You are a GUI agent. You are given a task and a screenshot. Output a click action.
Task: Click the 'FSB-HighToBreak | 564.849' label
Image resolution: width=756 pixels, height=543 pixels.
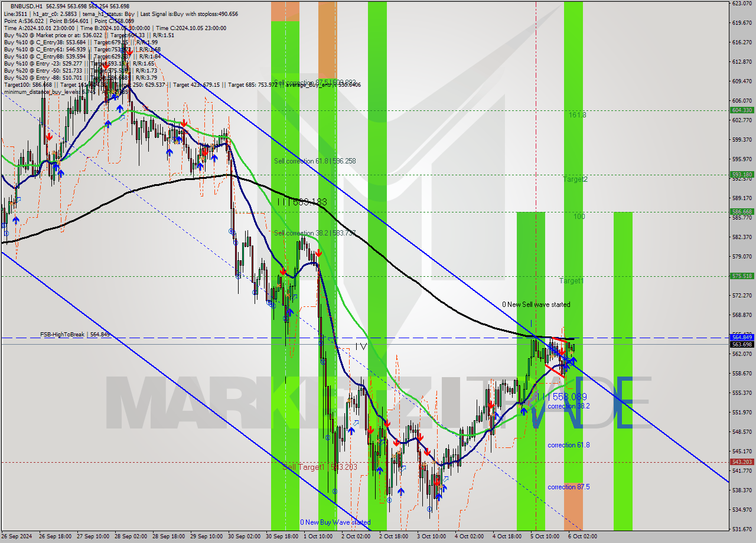pos(75,335)
